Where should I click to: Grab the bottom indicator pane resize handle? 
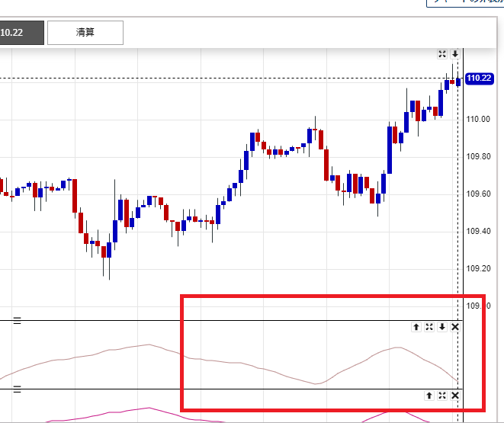17,389
